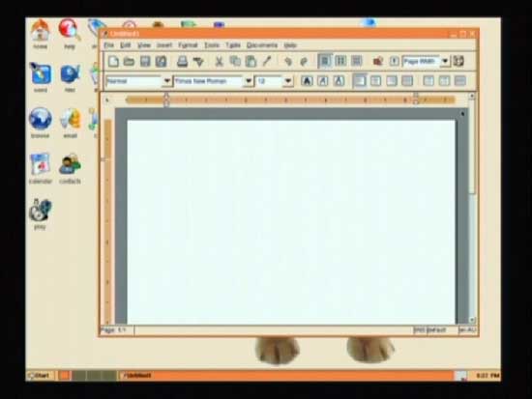
Task: Open the Format menu
Action: tap(188, 45)
